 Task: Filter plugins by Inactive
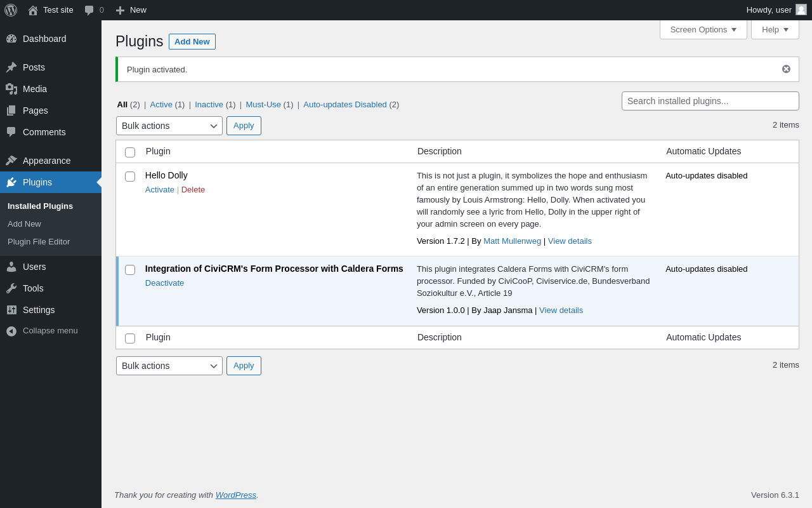tap(209, 105)
